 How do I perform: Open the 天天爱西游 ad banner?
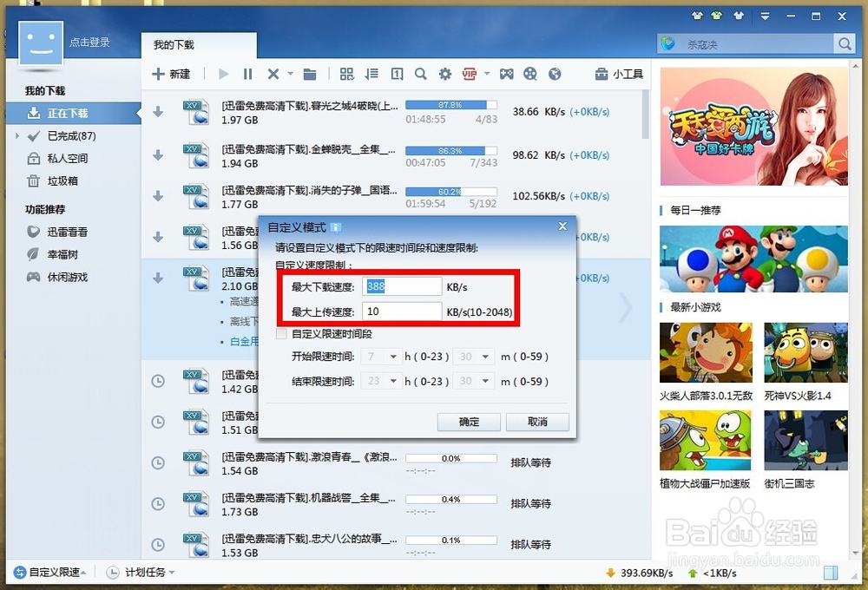(x=753, y=127)
